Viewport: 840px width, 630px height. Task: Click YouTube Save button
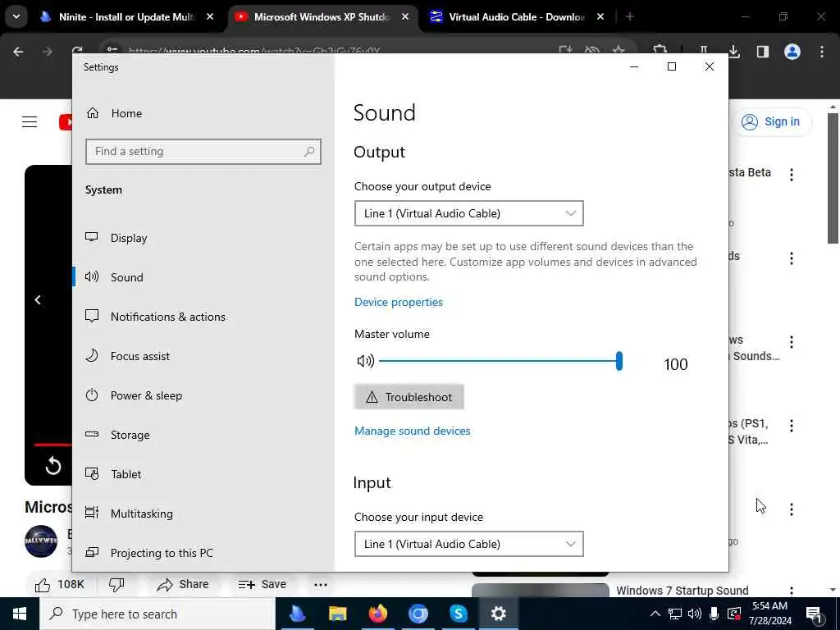pyautogui.click(x=262, y=584)
